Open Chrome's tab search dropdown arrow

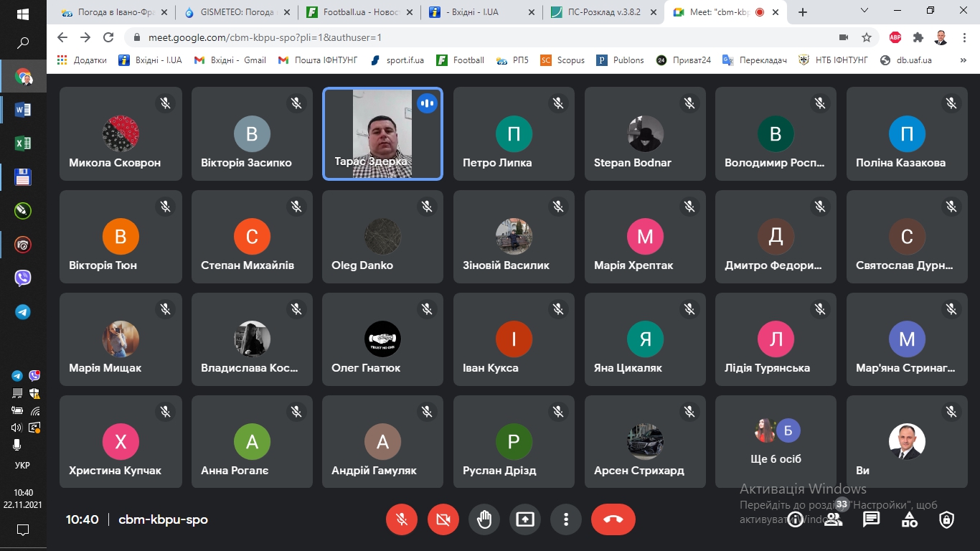point(864,11)
